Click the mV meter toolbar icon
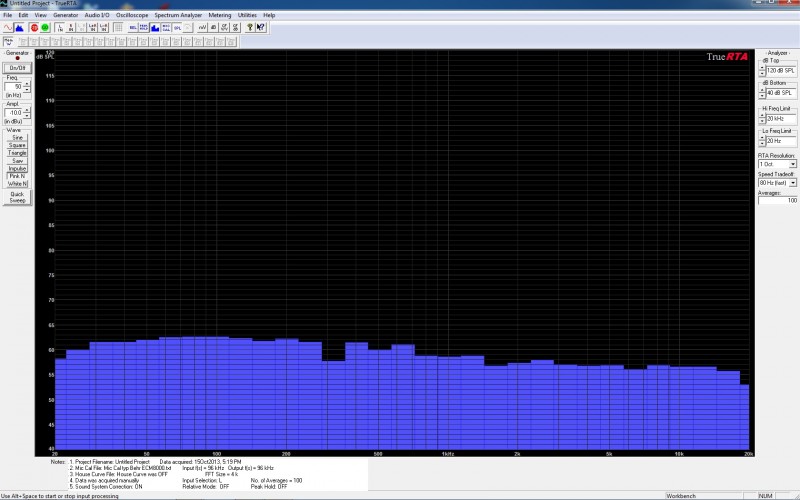Screen dimensions: 800x500 point(202,28)
